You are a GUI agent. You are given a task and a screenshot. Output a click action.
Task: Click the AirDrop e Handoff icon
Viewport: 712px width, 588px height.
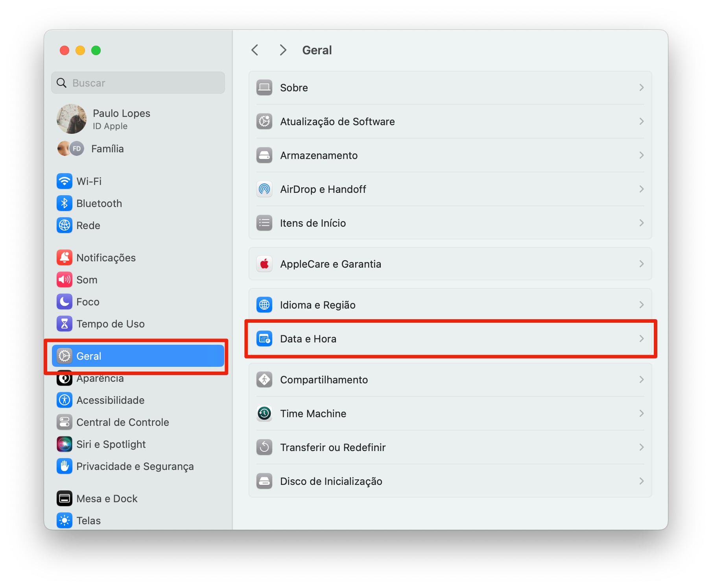point(264,189)
